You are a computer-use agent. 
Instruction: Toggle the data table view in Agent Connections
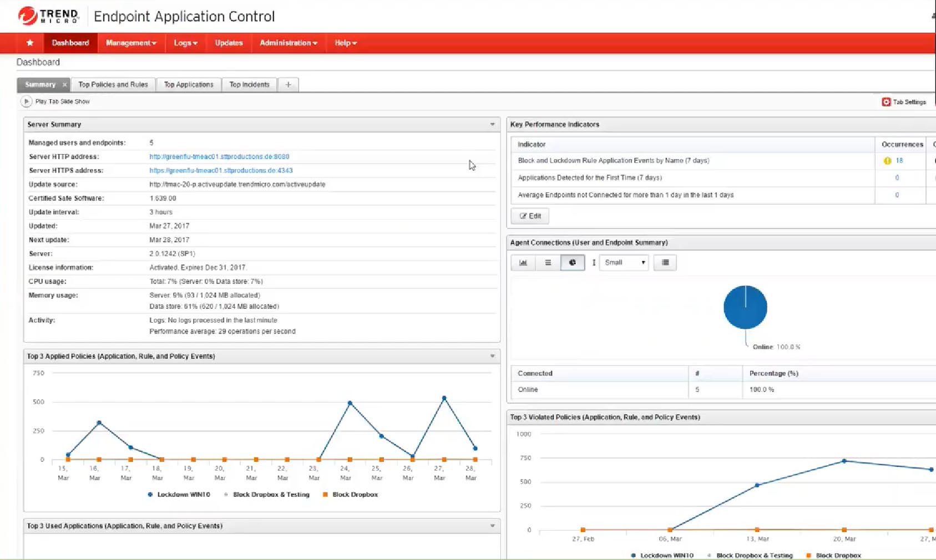[665, 263]
